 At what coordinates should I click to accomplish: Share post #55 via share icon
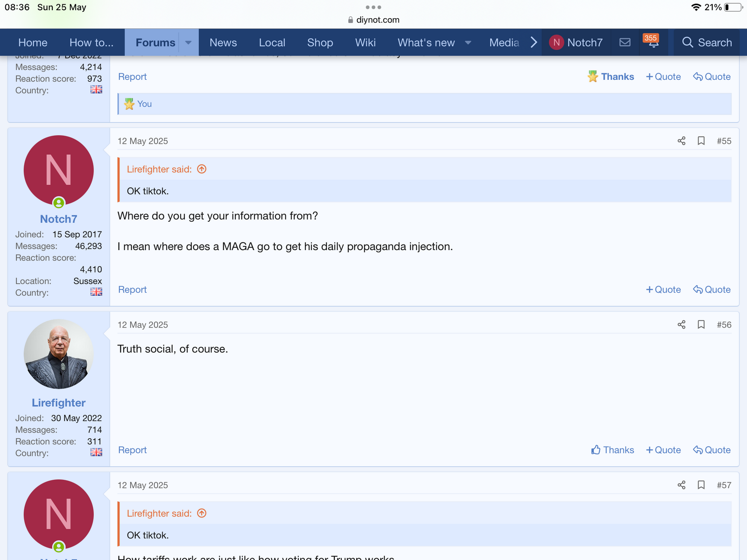pyautogui.click(x=681, y=141)
